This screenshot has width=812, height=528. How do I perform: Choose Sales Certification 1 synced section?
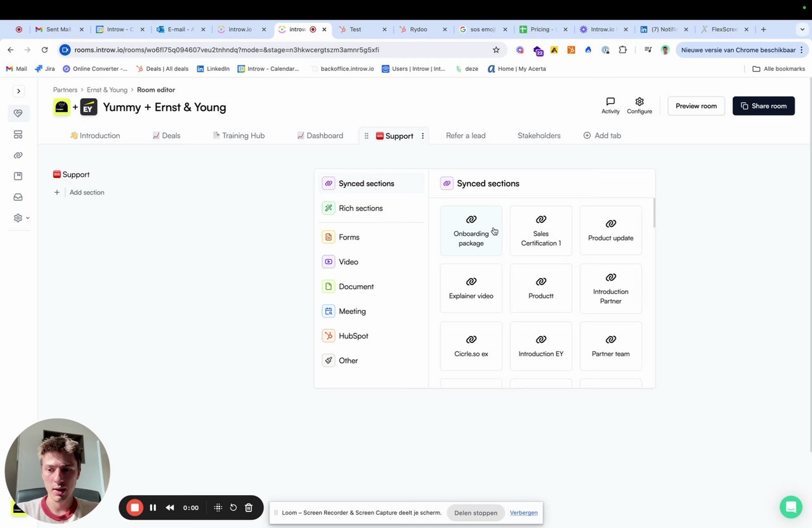coord(541,231)
